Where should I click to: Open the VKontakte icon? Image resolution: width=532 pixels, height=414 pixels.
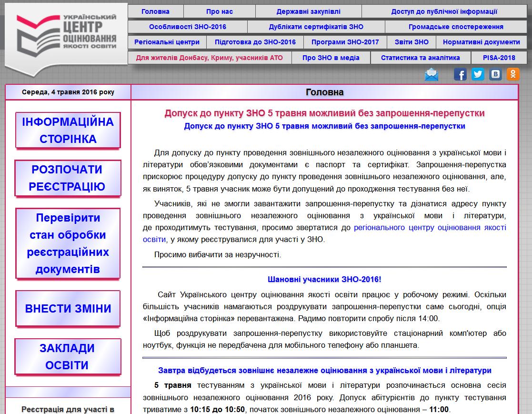495,74
